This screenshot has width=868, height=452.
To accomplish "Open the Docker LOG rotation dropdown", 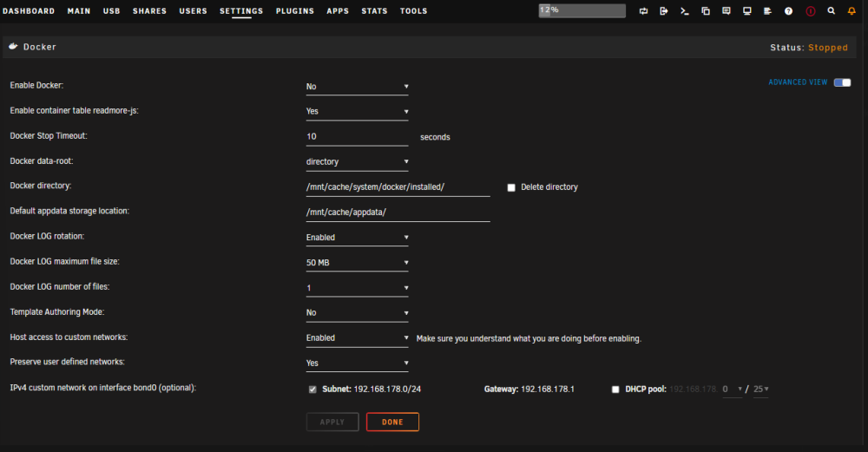I will 357,238.
